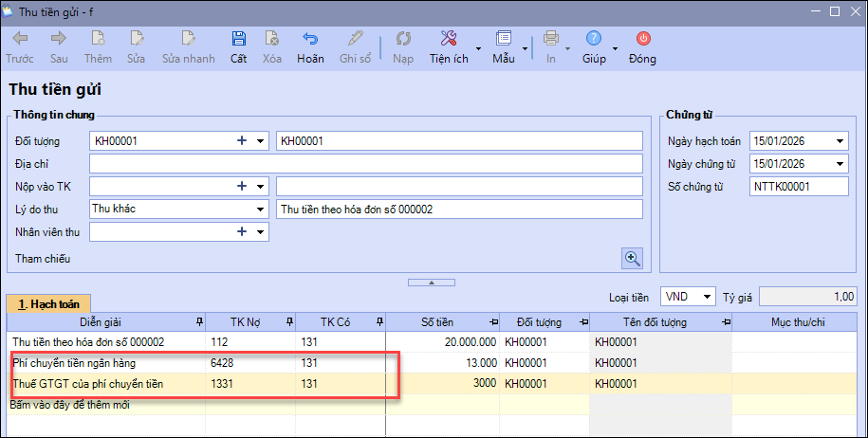Click the Tham chiếu magnifier search icon
The height and width of the screenshot is (438, 868).
click(633, 257)
